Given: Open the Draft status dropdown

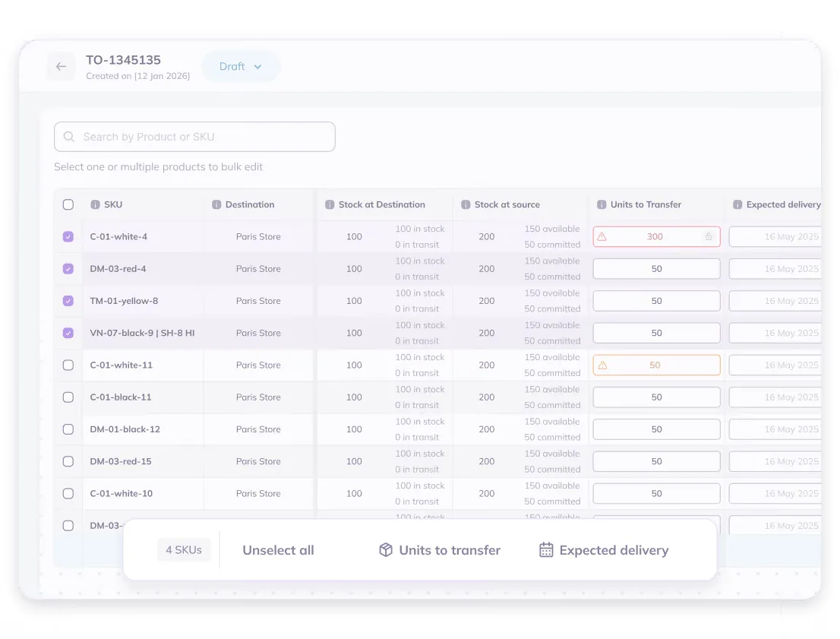Looking at the screenshot, I should pos(241,66).
